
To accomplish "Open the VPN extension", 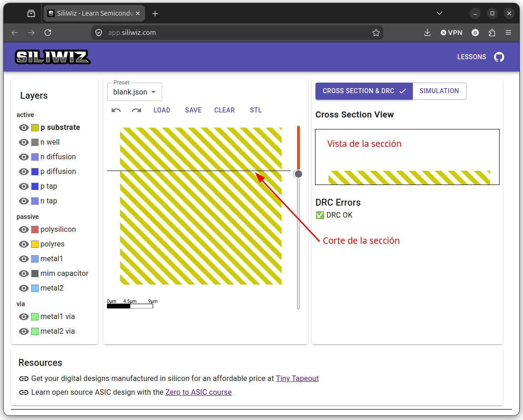I will click(x=451, y=33).
